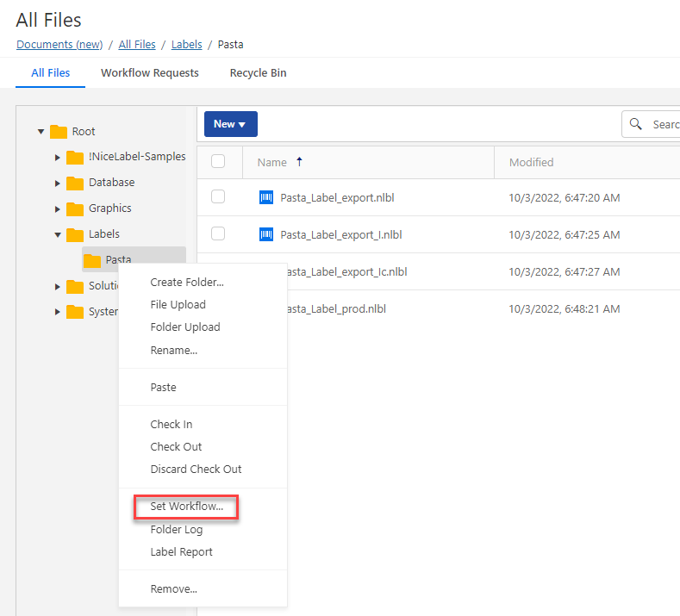Open the Documents (new) breadcrumb link

click(x=59, y=44)
